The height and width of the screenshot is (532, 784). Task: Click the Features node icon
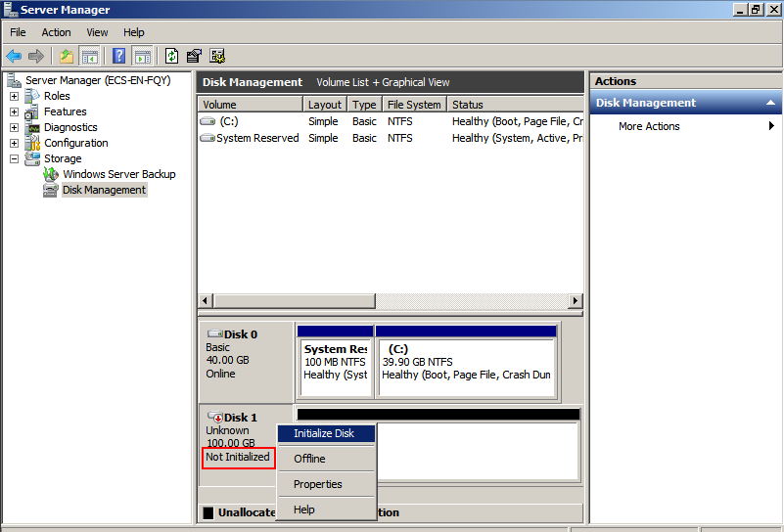click(x=32, y=111)
